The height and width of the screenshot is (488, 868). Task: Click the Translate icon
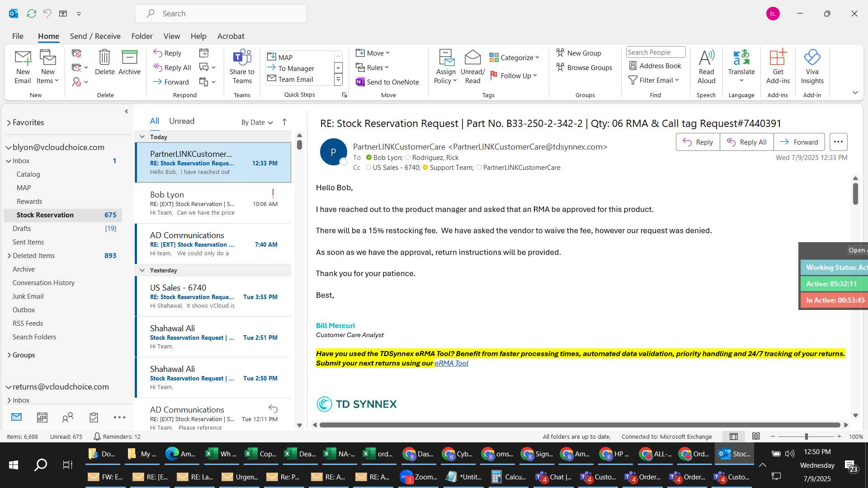pyautogui.click(x=741, y=67)
